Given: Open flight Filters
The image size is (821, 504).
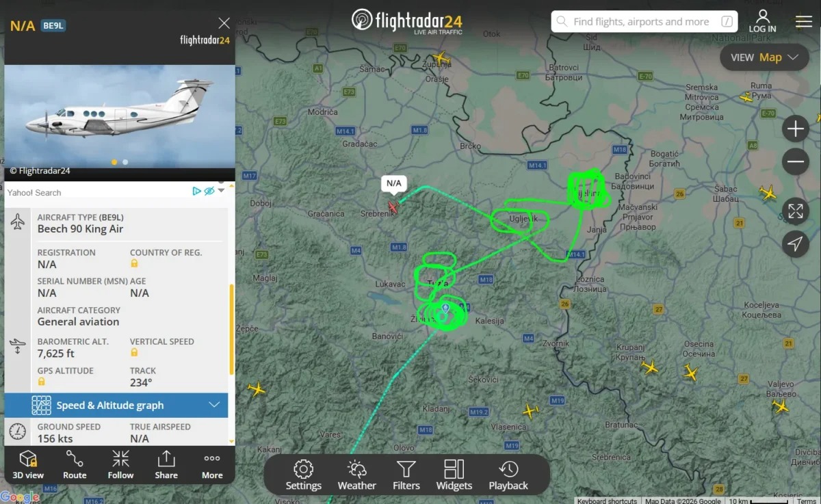Looking at the screenshot, I should pyautogui.click(x=406, y=475).
